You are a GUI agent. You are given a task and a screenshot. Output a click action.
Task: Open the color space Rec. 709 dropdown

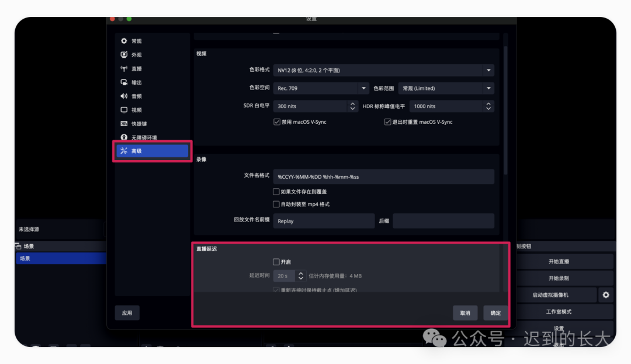[363, 88]
